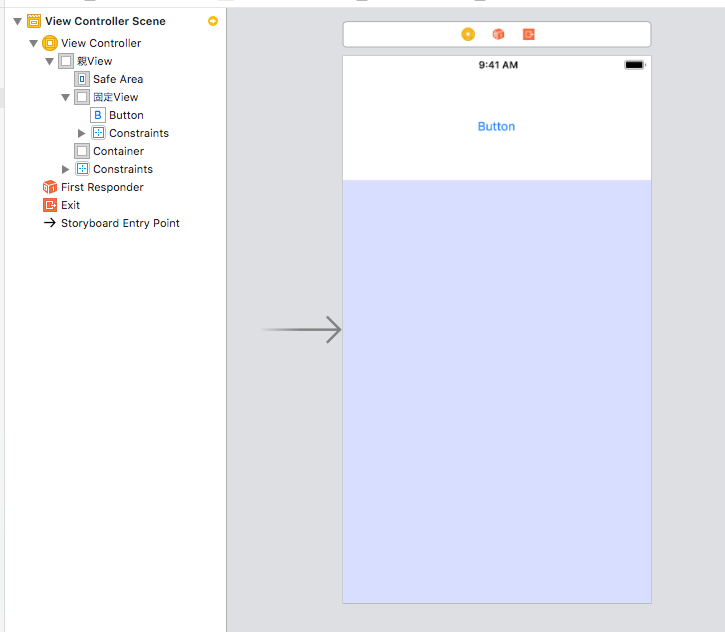
Task: Click First Responder cube in scene dock
Action: (498, 34)
